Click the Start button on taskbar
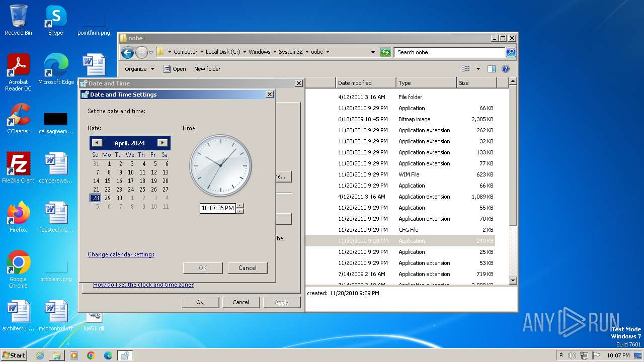This screenshot has width=644, height=362. 14,355
